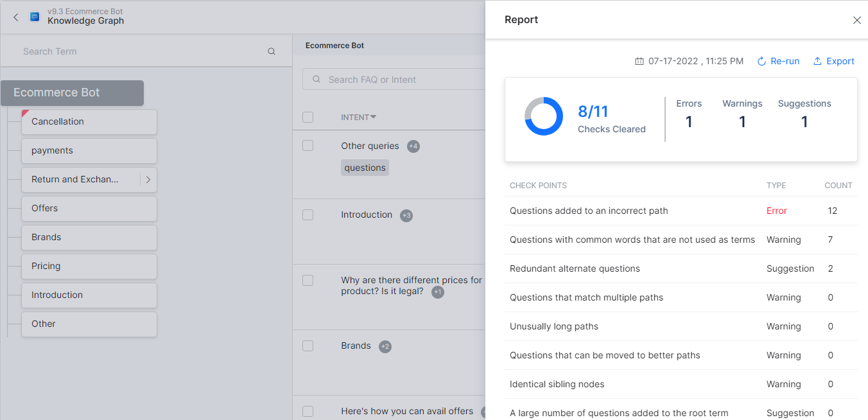Check the Other queries row checkbox

click(308, 146)
